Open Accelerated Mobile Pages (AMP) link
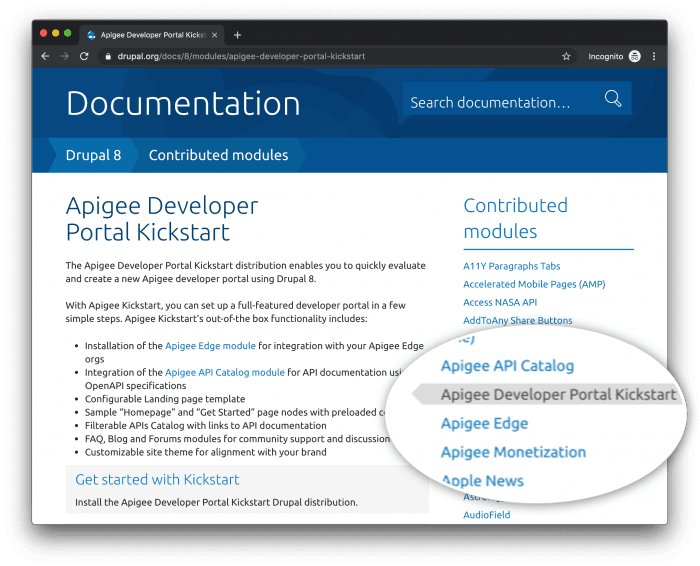Viewport: 700px width, 566px height. [534, 284]
